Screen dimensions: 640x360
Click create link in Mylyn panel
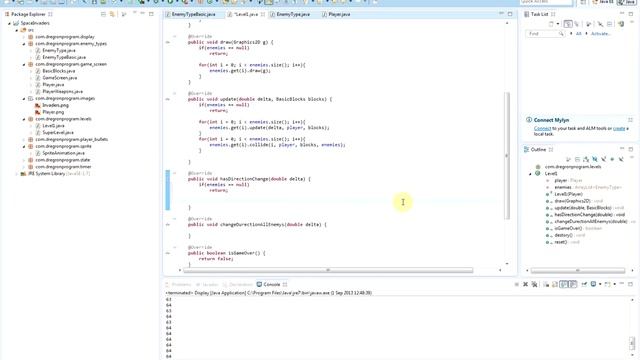(619, 129)
